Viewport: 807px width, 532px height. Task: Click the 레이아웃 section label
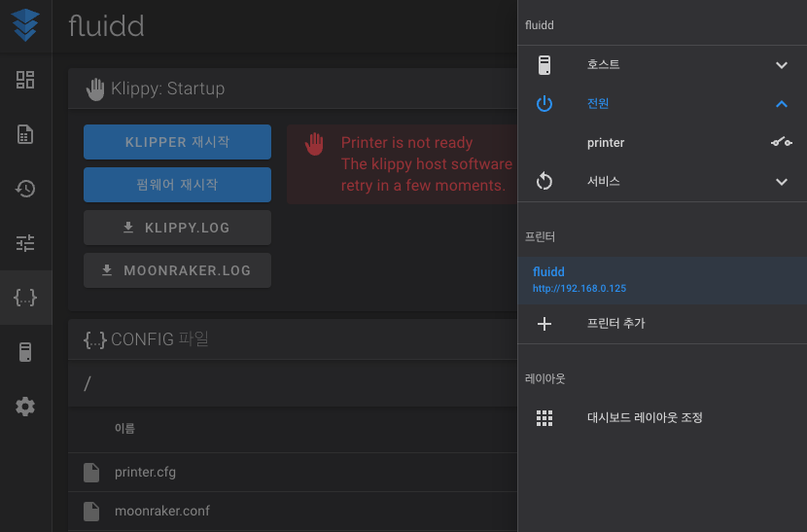tap(544, 379)
